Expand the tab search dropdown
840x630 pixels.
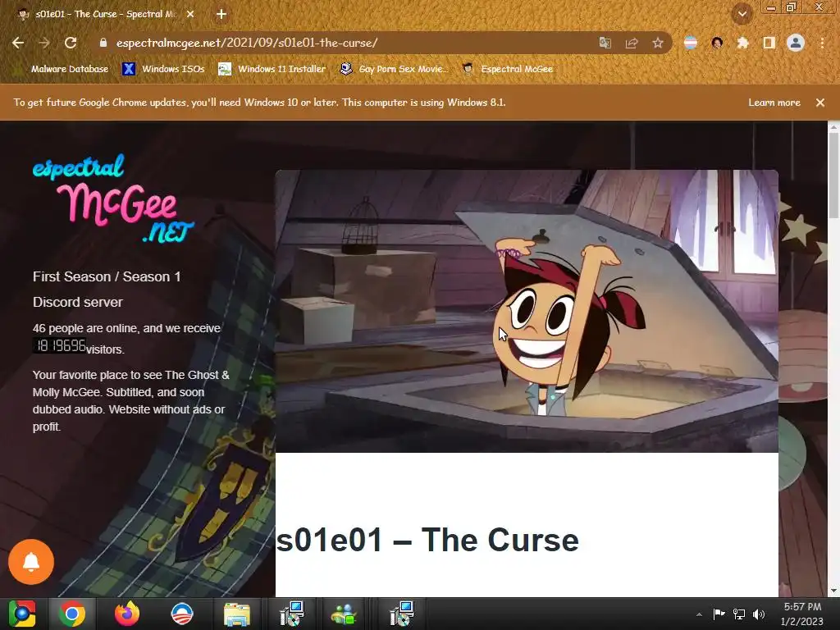click(x=742, y=14)
